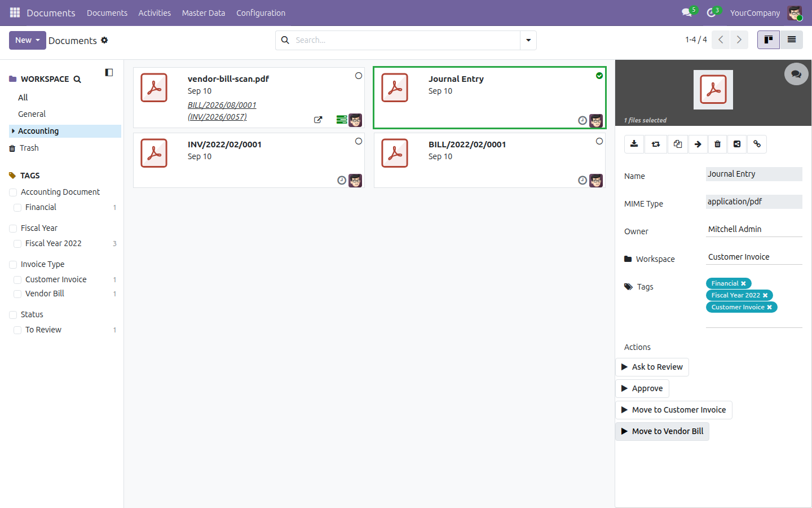Select the vendor-bill-scan.pdf selection circle

tap(359, 76)
